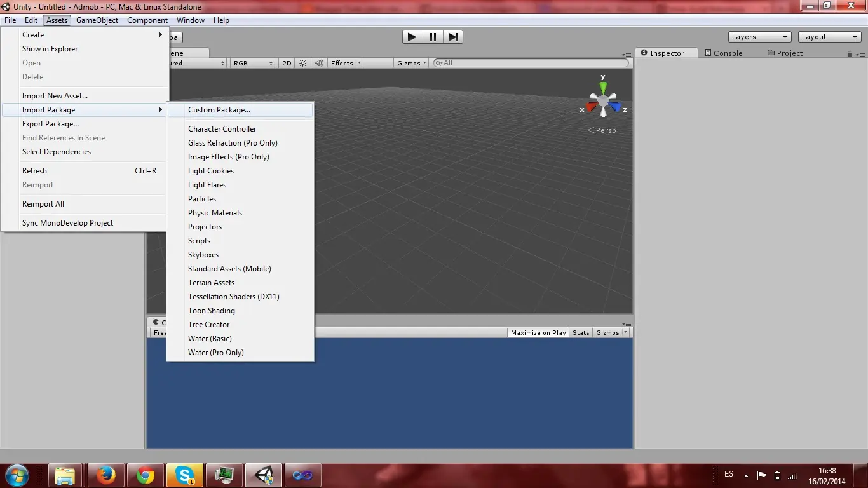Image resolution: width=868 pixels, height=488 pixels.
Task: Toggle 2D mode in the Scene view
Action: pos(287,63)
